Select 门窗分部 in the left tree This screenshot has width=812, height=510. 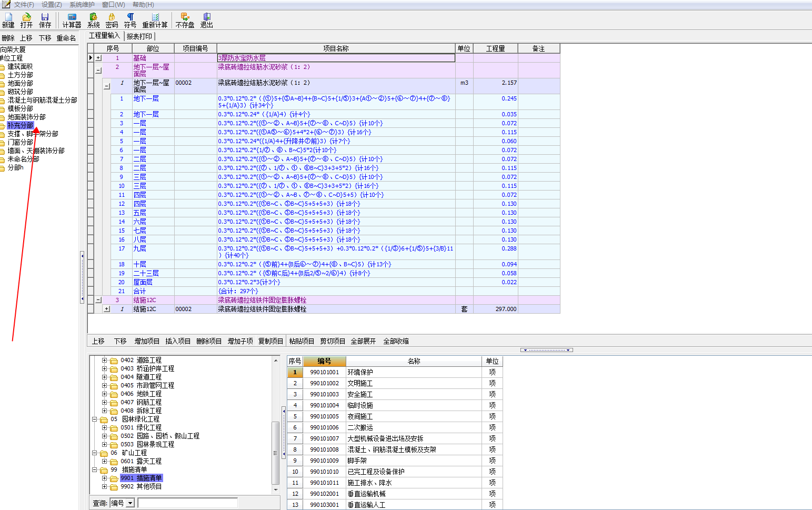pyautogui.click(x=20, y=142)
